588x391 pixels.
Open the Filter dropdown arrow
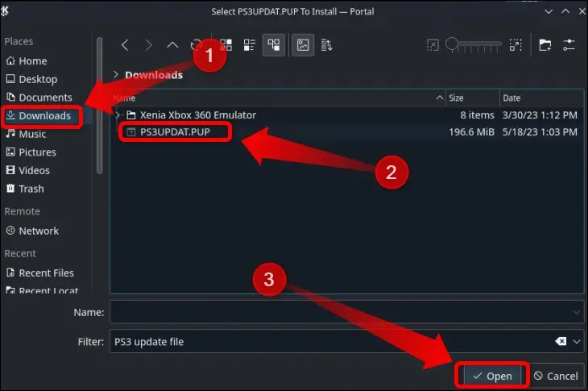(577, 342)
